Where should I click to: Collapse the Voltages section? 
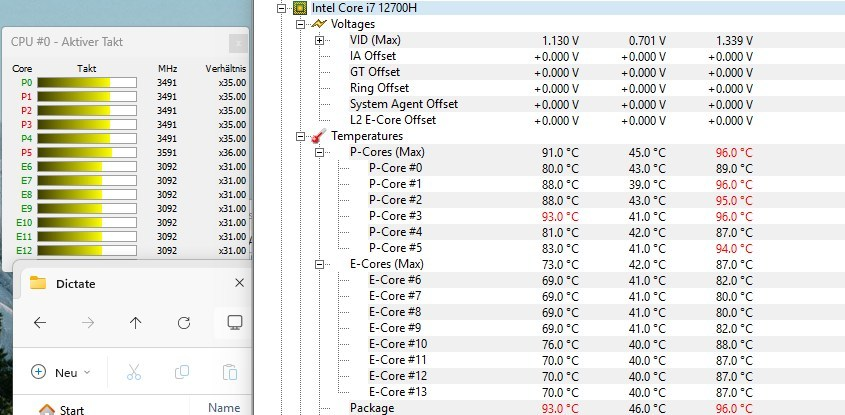point(300,24)
